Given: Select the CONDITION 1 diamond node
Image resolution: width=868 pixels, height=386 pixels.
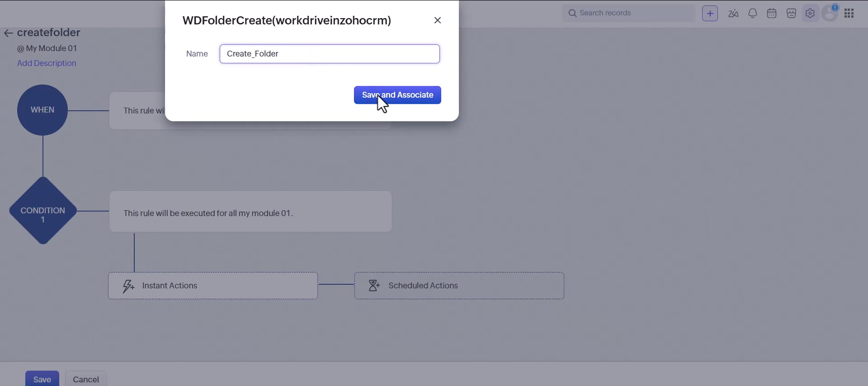Looking at the screenshot, I should pos(42,211).
